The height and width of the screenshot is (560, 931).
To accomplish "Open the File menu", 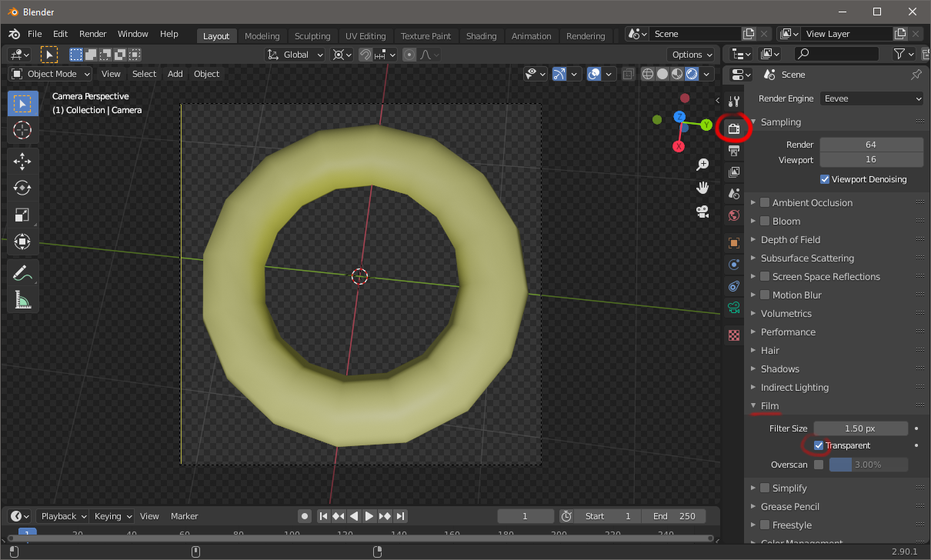I will (35, 34).
